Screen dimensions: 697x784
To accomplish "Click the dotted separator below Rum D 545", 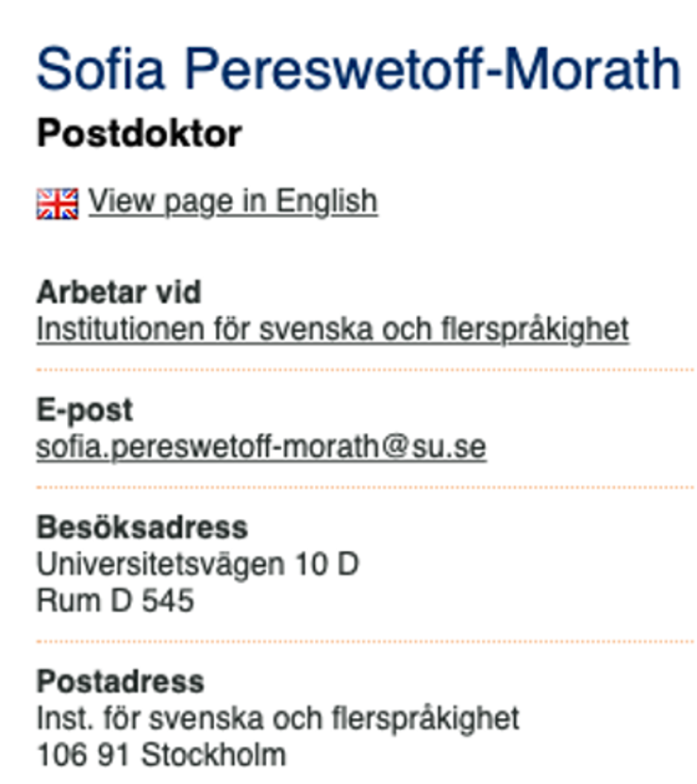I will click(x=365, y=641).
